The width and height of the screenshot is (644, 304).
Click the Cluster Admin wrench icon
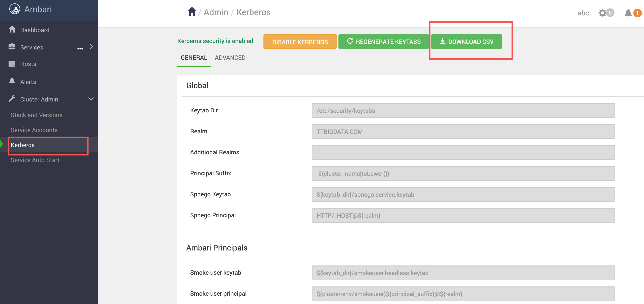[x=12, y=99]
